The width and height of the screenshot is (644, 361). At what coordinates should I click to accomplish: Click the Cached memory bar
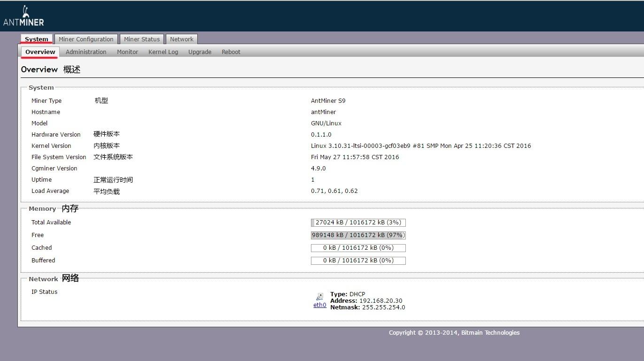point(358,247)
